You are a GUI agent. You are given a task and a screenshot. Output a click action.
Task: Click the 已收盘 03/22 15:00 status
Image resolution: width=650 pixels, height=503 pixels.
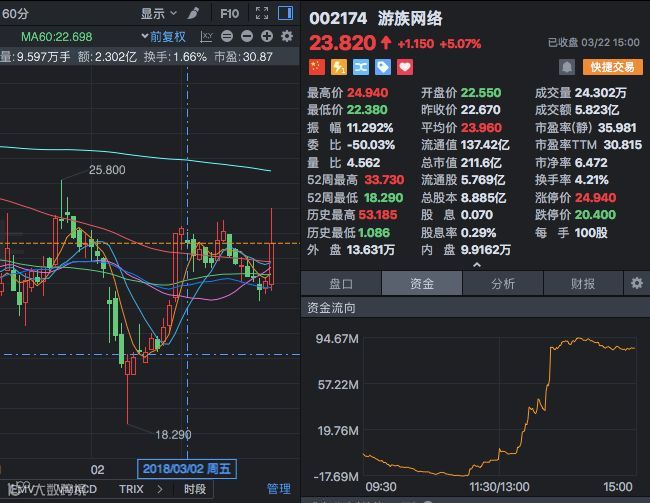(594, 42)
